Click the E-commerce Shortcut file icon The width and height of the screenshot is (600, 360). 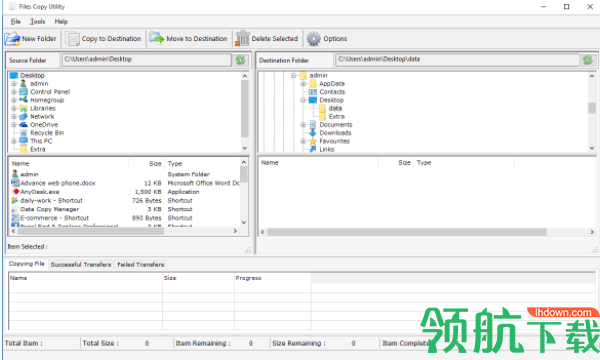(15, 218)
